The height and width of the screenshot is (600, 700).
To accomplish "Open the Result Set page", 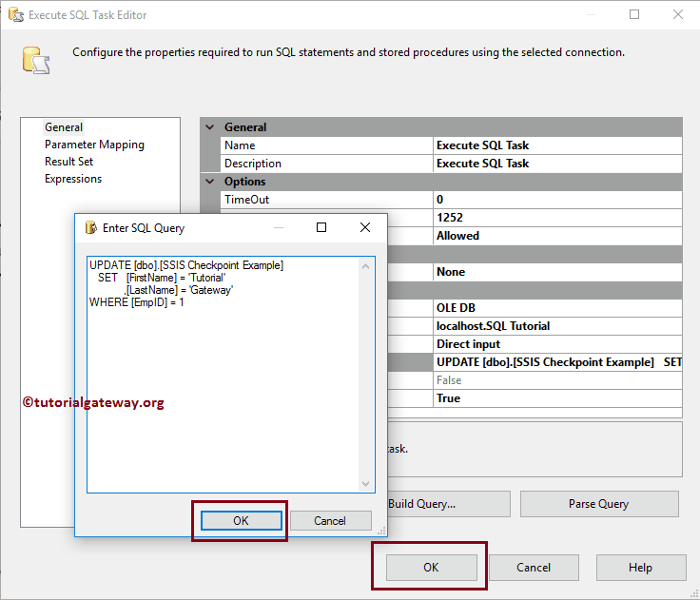I will click(68, 162).
